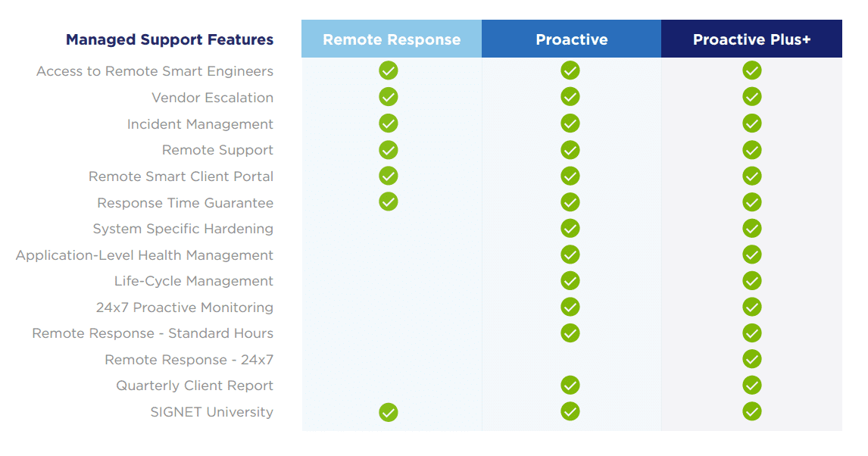Click Vendor Escalation checkmark under Remote Response
This screenshot has height=456, width=868.
point(388,97)
